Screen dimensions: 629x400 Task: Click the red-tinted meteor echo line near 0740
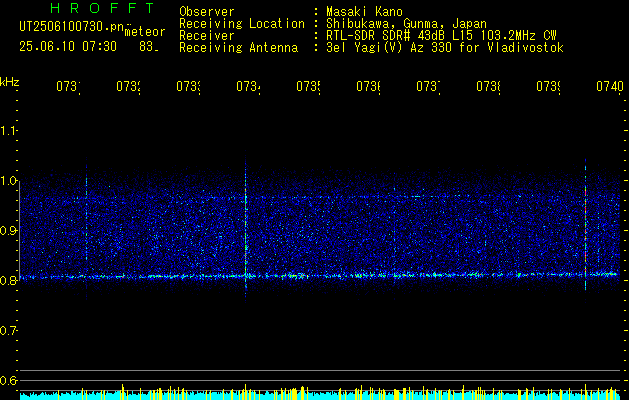(x=586, y=225)
